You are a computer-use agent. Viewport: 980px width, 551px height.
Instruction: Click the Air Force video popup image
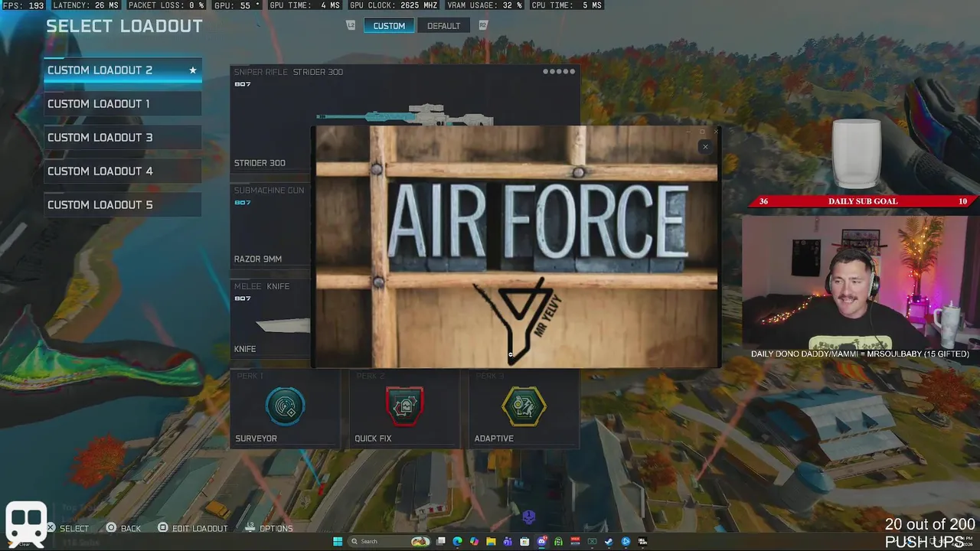coord(517,246)
